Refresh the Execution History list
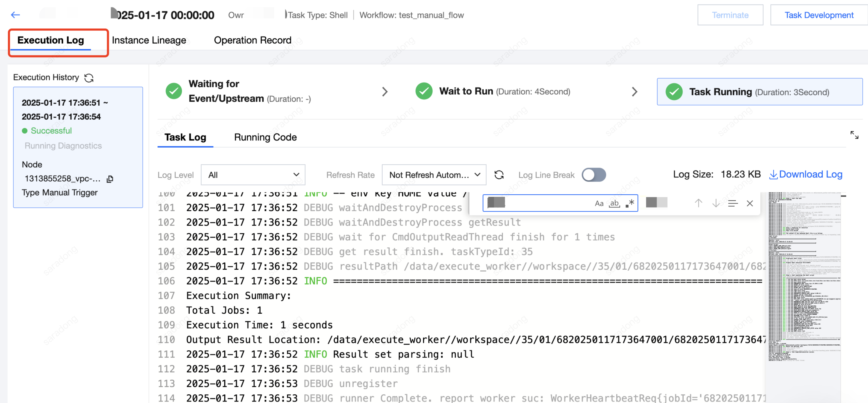Image resolution: width=868 pixels, height=403 pixels. coord(89,78)
